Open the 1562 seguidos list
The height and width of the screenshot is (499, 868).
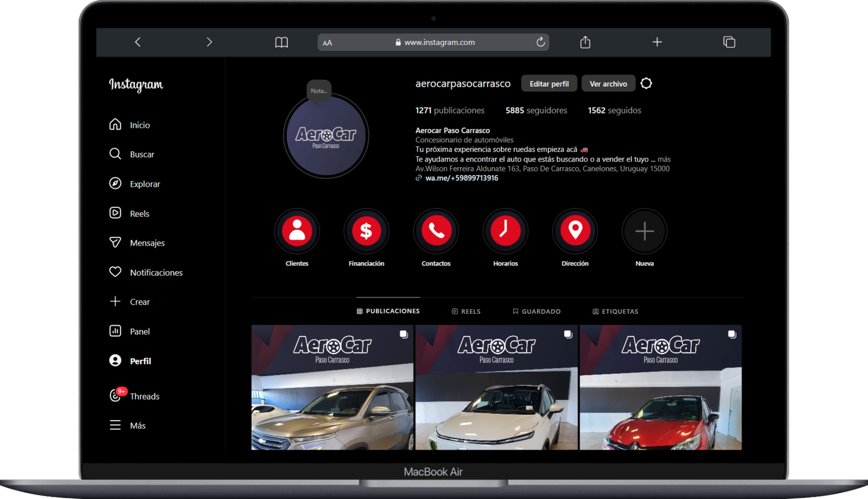tap(614, 110)
